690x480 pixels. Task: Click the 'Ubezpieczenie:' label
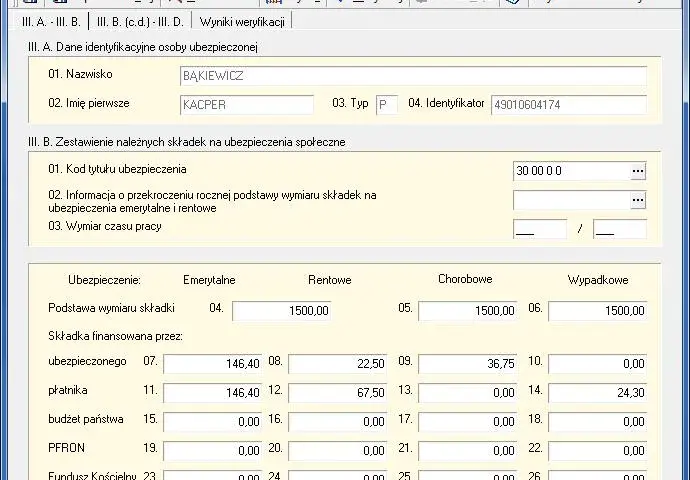tap(104, 280)
